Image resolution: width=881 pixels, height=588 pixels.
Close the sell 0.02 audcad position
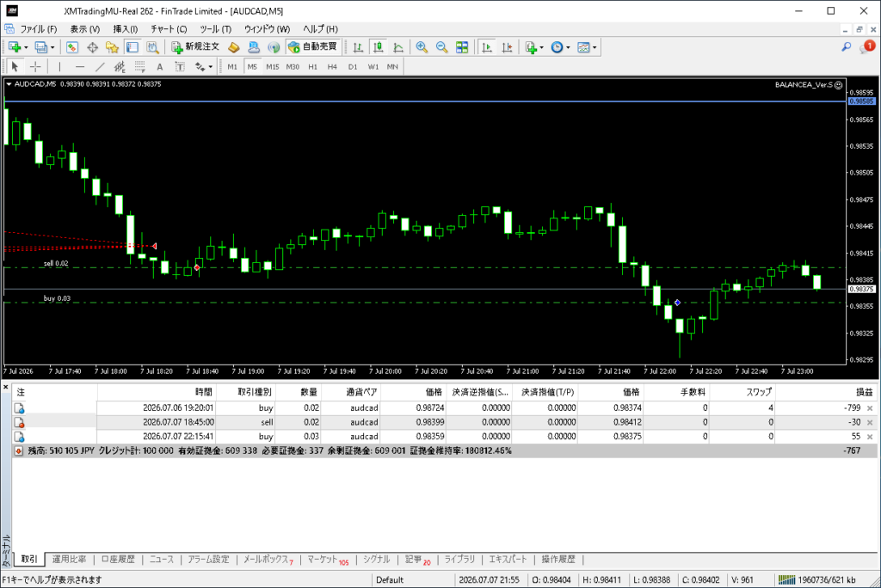pyautogui.click(x=870, y=422)
